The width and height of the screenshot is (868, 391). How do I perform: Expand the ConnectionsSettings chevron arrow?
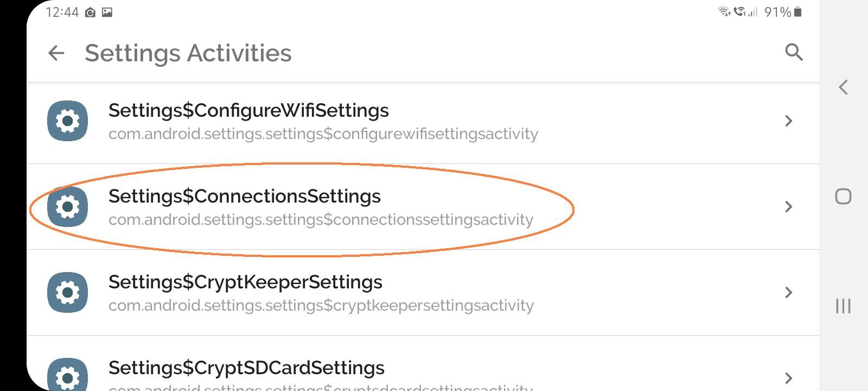click(789, 206)
